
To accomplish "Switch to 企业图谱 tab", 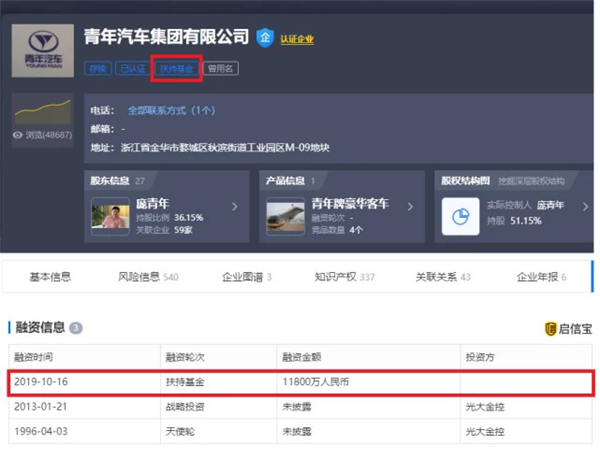I will click(x=247, y=277).
